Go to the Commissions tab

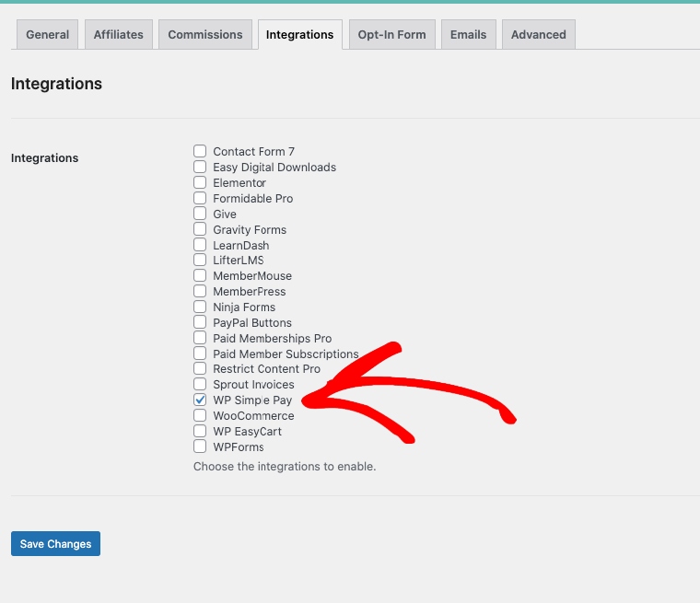[205, 35]
